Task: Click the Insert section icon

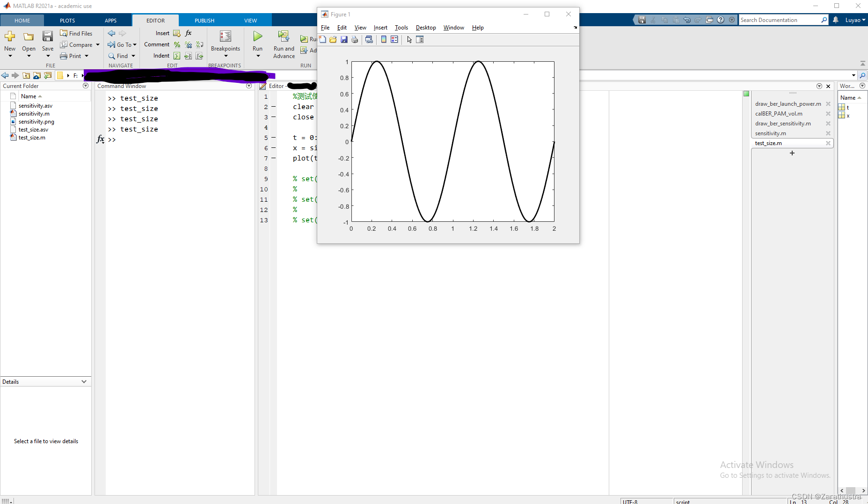Action: click(177, 33)
